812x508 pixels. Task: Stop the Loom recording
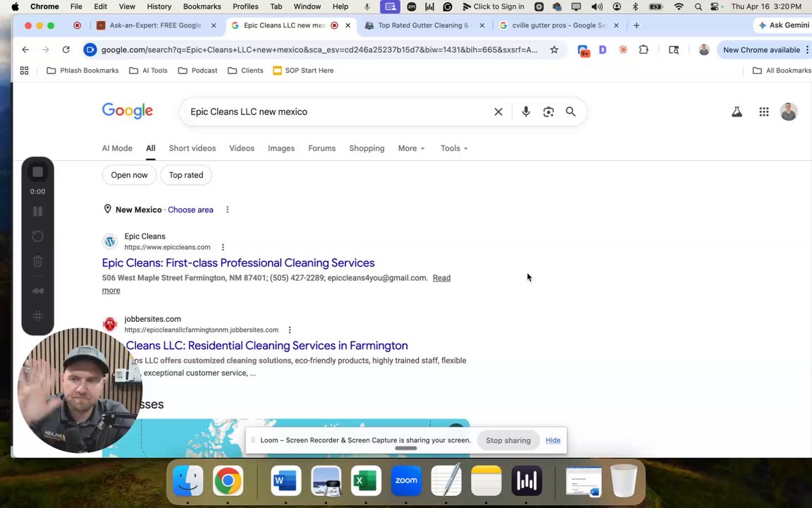[x=38, y=172]
